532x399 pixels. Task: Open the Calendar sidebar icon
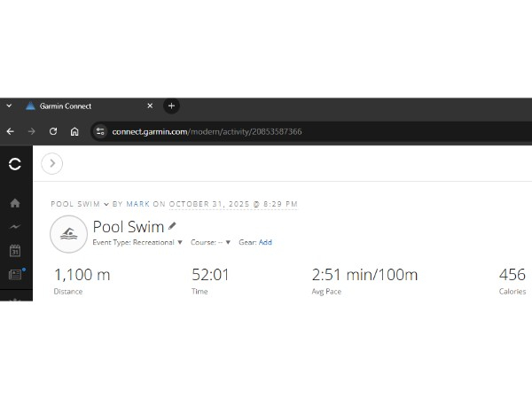[x=15, y=251]
